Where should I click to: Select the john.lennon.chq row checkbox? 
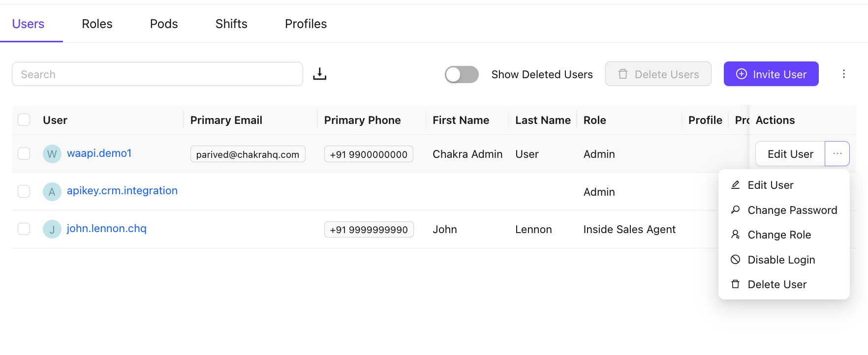(24, 229)
